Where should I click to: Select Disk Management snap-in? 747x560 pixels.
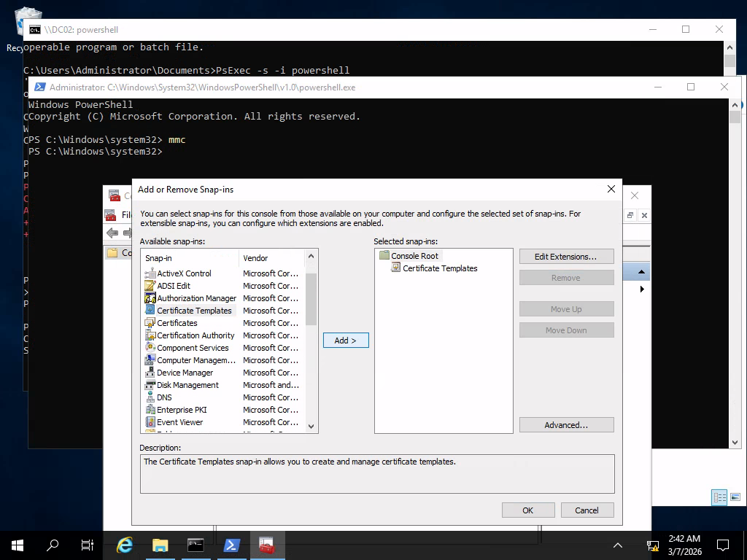(187, 385)
